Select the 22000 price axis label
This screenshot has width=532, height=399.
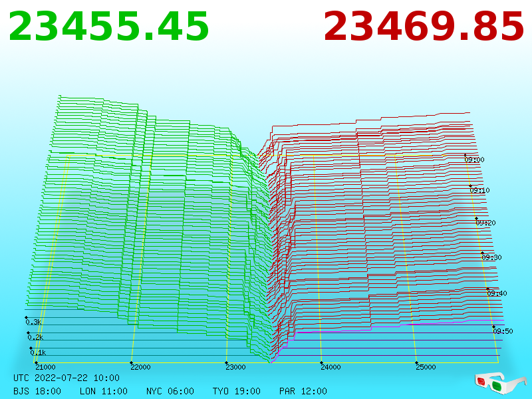tap(140, 367)
